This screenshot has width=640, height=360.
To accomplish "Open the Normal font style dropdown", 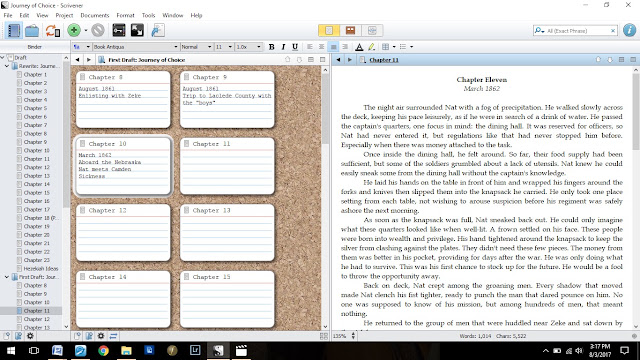I will coord(196,47).
